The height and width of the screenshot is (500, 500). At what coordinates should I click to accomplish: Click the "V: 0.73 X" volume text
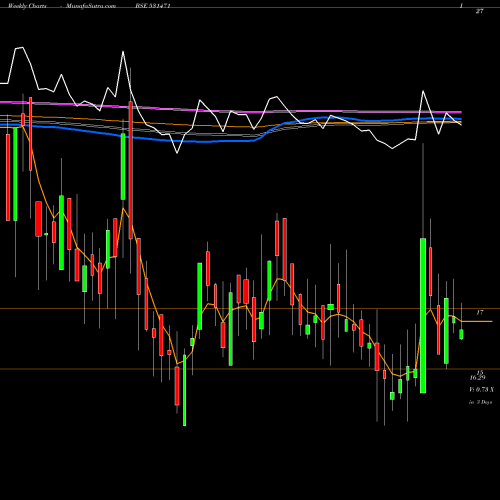tap(482, 389)
